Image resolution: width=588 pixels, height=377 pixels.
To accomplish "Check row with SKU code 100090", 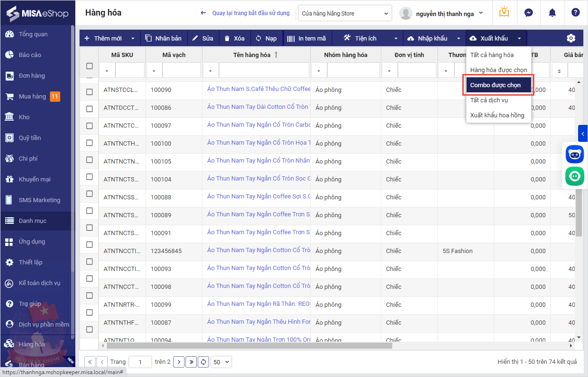I will (89, 92).
